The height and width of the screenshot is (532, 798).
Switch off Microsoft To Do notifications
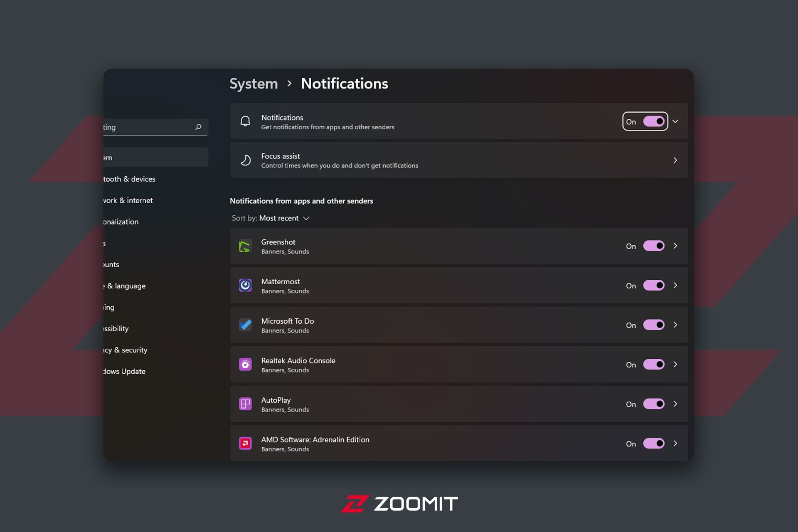point(654,325)
